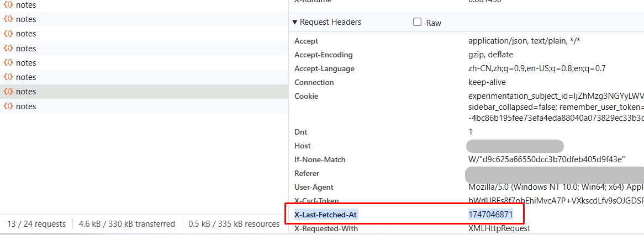
Task: Click the keep-alive Connection value
Action: [484, 82]
